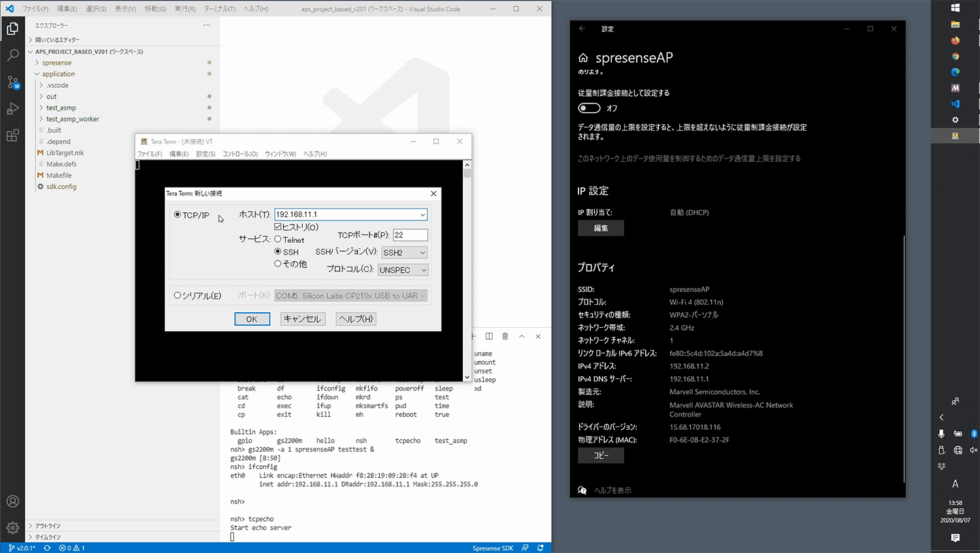This screenshot has width=980, height=553.
Task: Open the protocol UNSPEC dropdown
Action: [423, 270]
